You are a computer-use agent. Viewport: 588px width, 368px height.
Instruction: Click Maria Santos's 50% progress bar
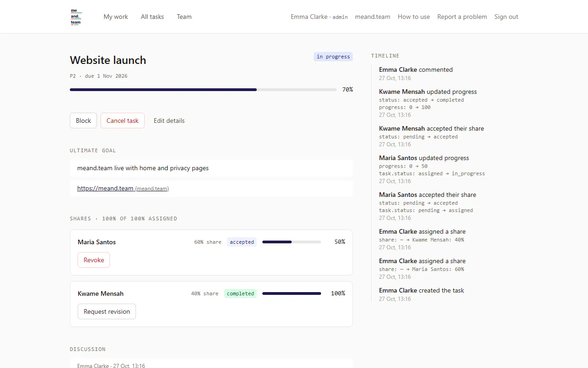pos(292,242)
